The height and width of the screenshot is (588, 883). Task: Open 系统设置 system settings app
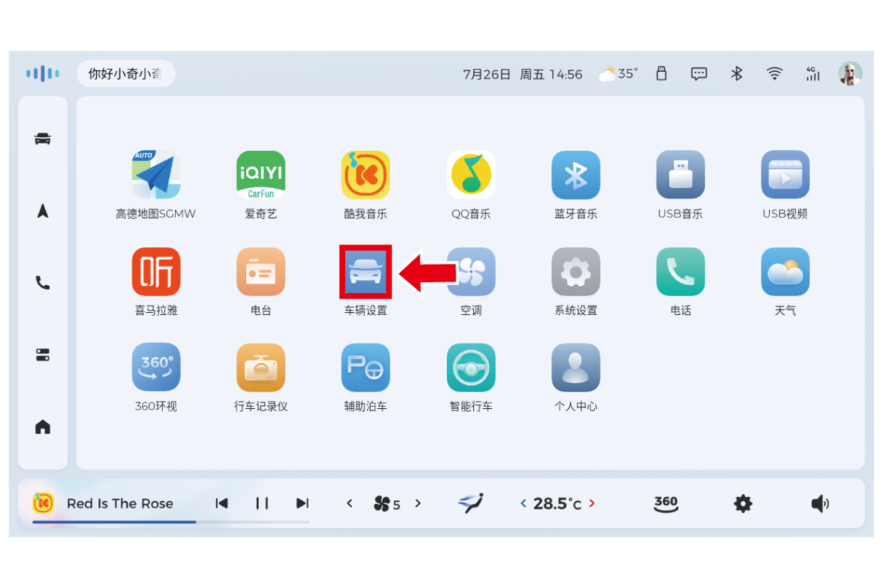576,272
